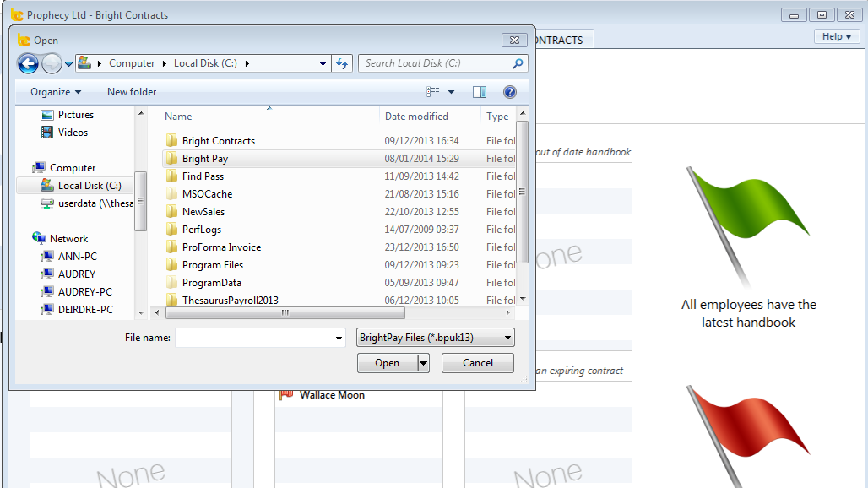Select the ANN-PC network computer

coord(77,256)
